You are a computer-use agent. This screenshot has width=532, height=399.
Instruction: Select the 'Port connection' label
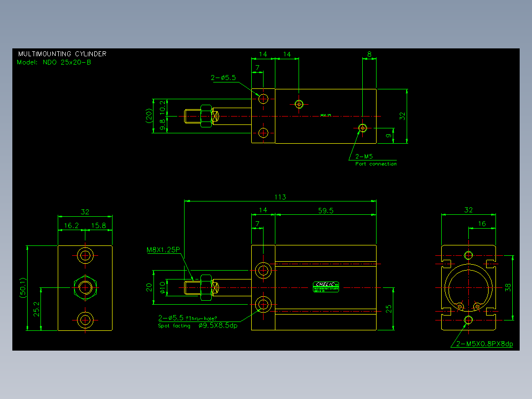(x=376, y=163)
